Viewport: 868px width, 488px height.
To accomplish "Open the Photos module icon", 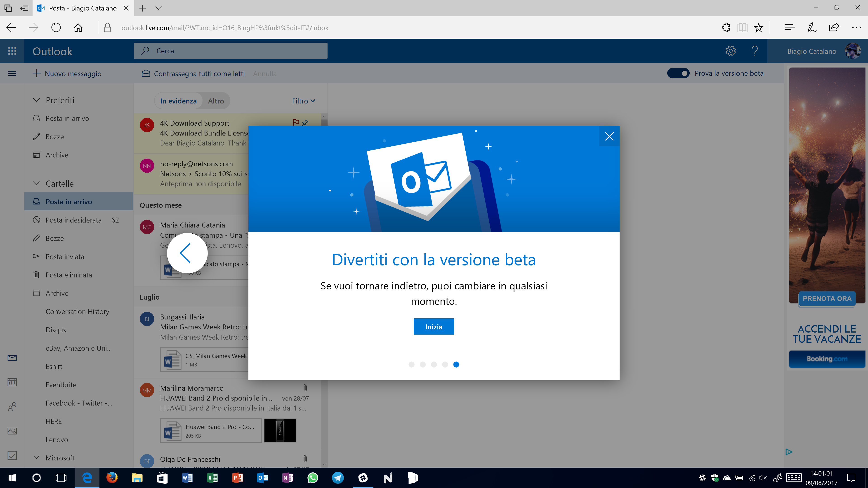I will (x=12, y=431).
